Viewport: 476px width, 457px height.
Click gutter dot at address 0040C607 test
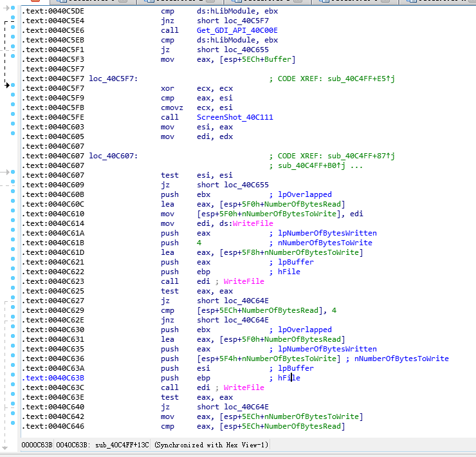[13, 172]
